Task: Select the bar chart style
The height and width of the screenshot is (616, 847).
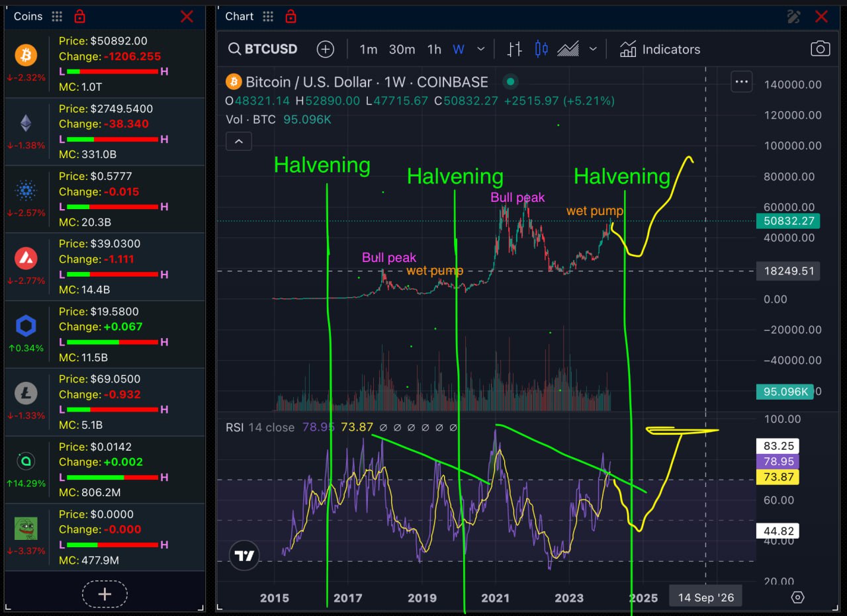Action: (x=514, y=49)
